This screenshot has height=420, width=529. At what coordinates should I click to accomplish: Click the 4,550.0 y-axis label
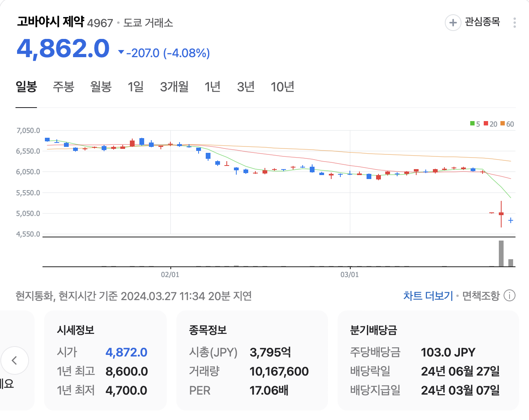[x=28, y=234]
